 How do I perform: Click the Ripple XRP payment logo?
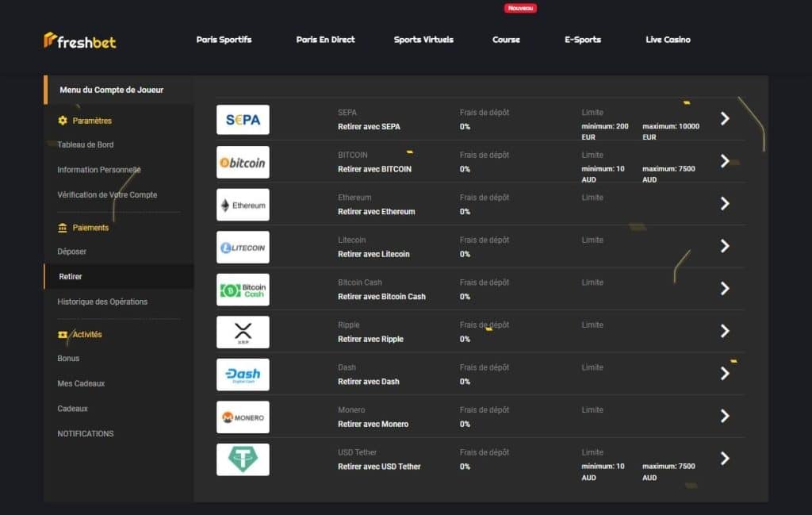click(x=243, y=332)
